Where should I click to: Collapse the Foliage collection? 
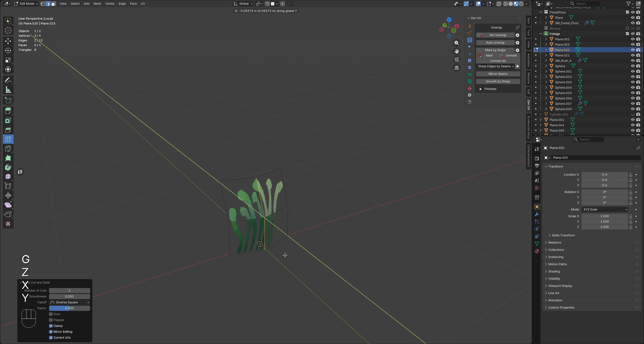tap(541, 34)
